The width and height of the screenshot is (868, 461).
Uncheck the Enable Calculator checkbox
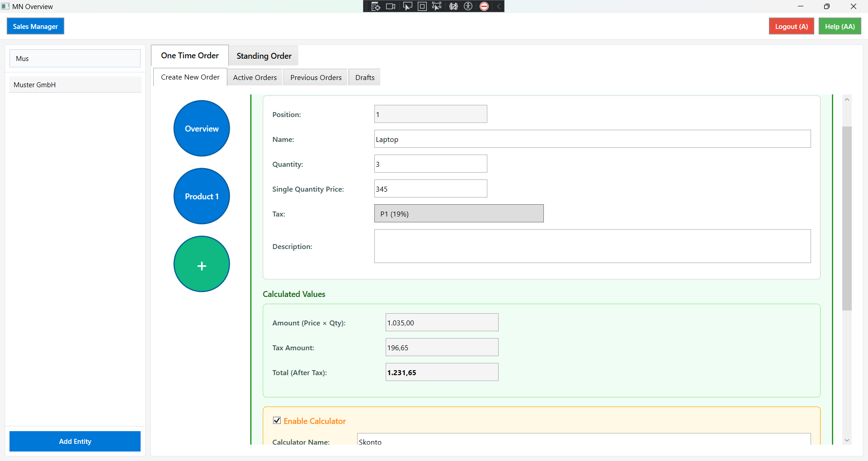(277, 420)
